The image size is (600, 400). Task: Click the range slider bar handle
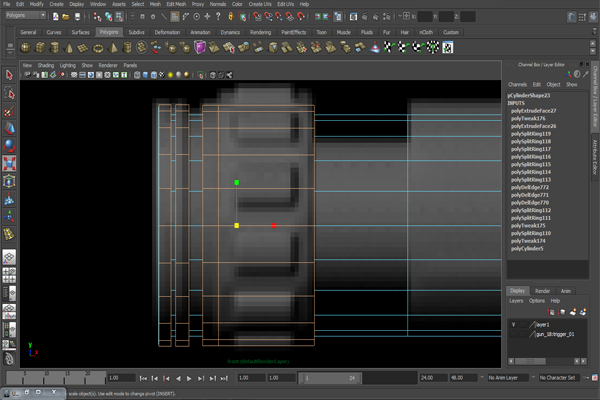[331, 378]
